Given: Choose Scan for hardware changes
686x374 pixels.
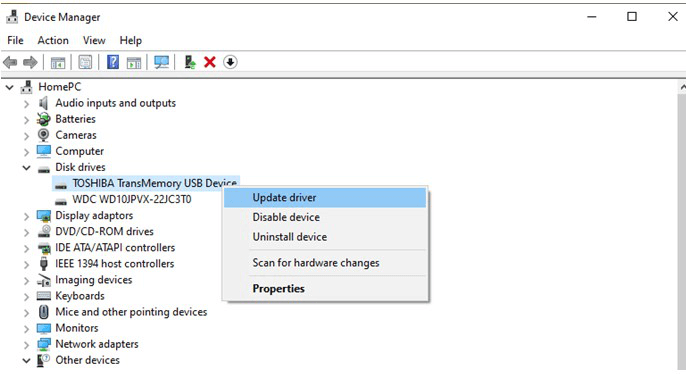Looking at the screenshot, I should 325,263.
